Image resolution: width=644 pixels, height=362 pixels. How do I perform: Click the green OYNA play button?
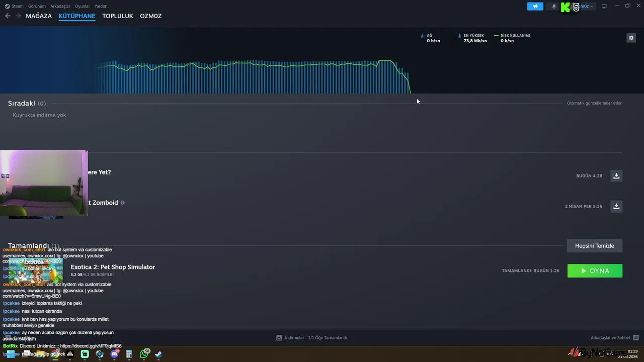[x=595, y=270]
